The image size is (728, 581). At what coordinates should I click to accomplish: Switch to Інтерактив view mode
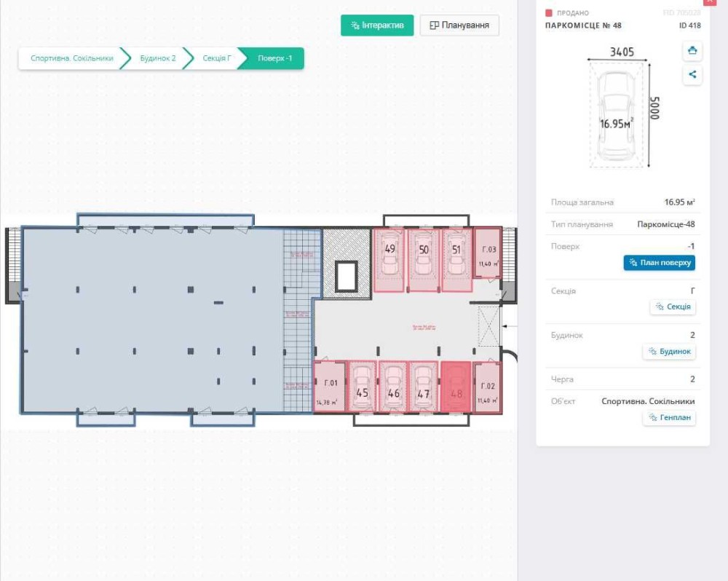click(x=377, y=25)
